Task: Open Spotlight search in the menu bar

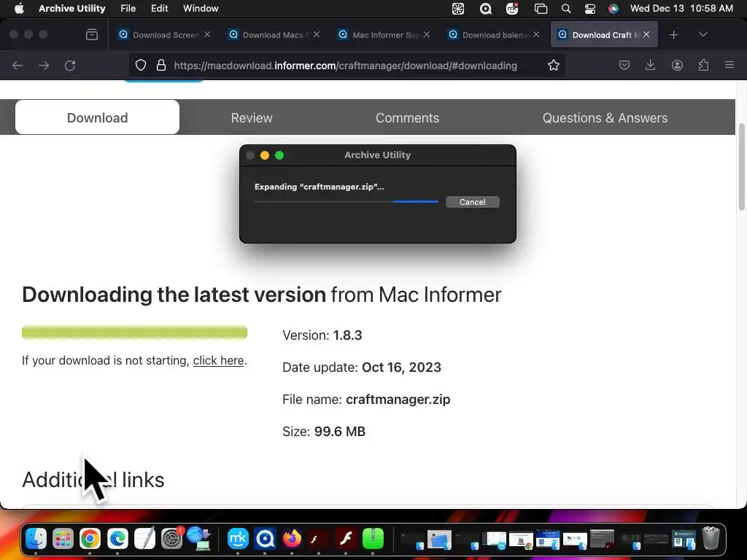Action: click(x=566, y=9)
